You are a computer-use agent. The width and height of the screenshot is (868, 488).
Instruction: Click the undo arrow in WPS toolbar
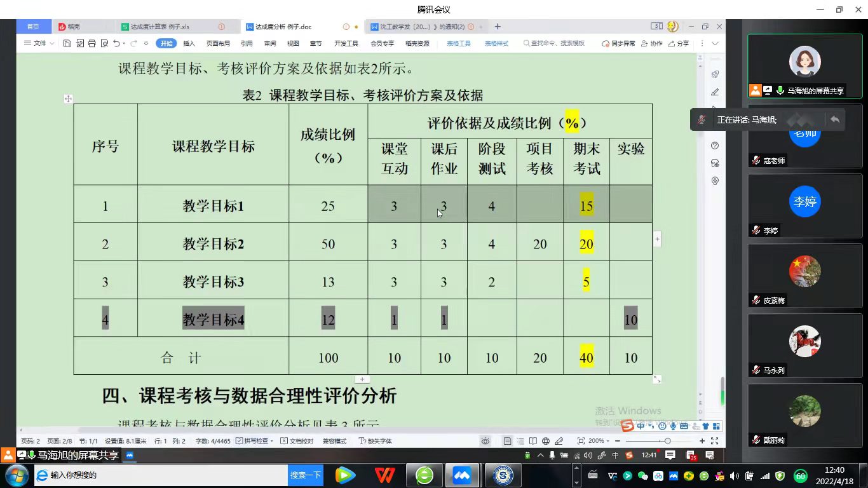click(116, 43)
